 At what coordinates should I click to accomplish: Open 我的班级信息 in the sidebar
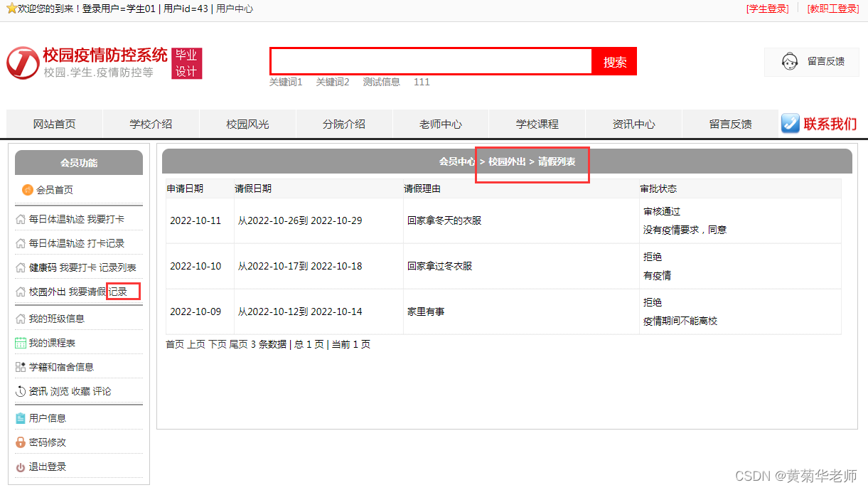[57, 319]
